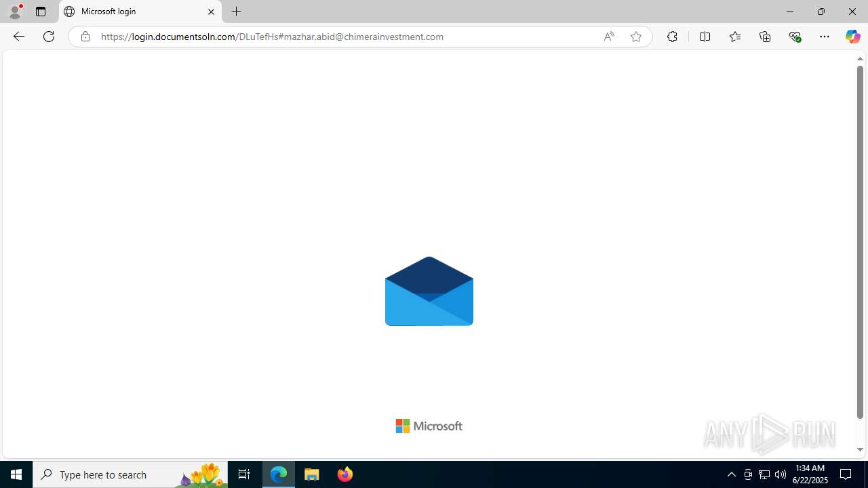
Task: Click the vertical scrollbar thumb
Action: (860, 242)
